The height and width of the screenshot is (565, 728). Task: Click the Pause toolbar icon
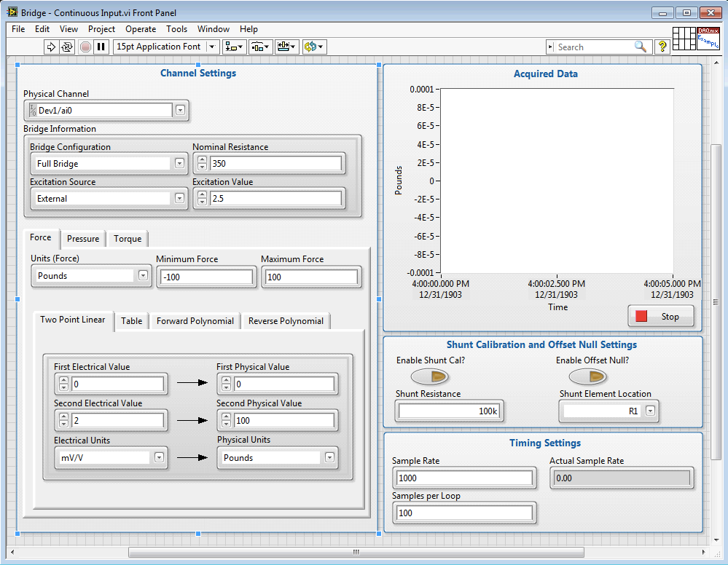pos(101,47)
